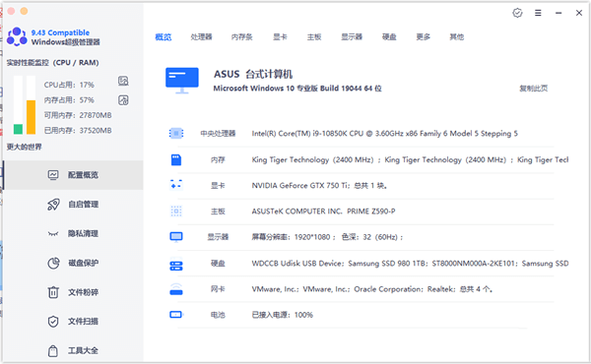591x364 pixels.
Task: Click the King Tiger Technology memory text
Action: [x=410, y=159]
